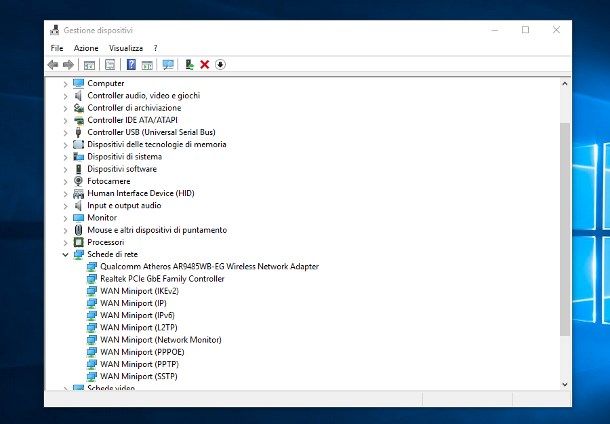This screenshot has width=610, height=424.
Task: Expand the Processori node
Action: point(65,243)
